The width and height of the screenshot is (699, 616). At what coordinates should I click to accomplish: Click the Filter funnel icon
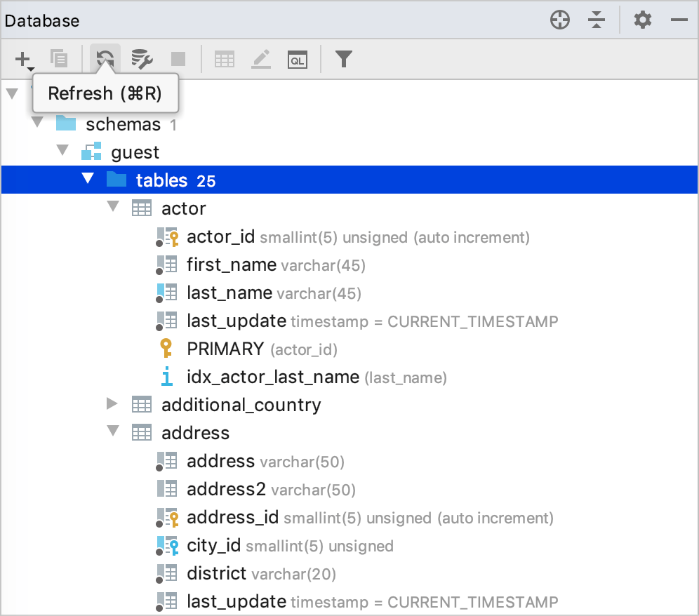[x=344, y=59]
